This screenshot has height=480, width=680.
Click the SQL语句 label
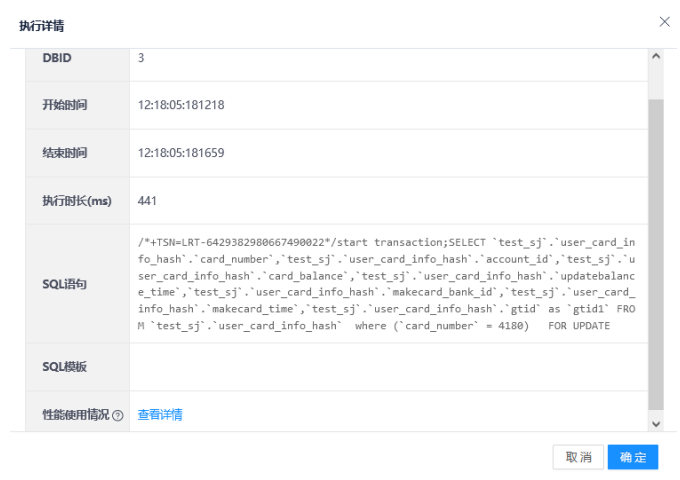point(64,284)
